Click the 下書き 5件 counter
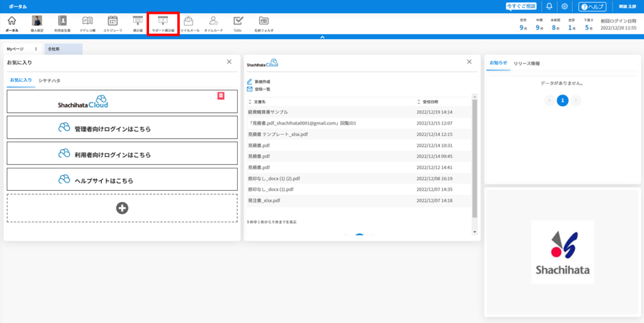The height and width of the screenshot is (323, 644). pos(589,25)
